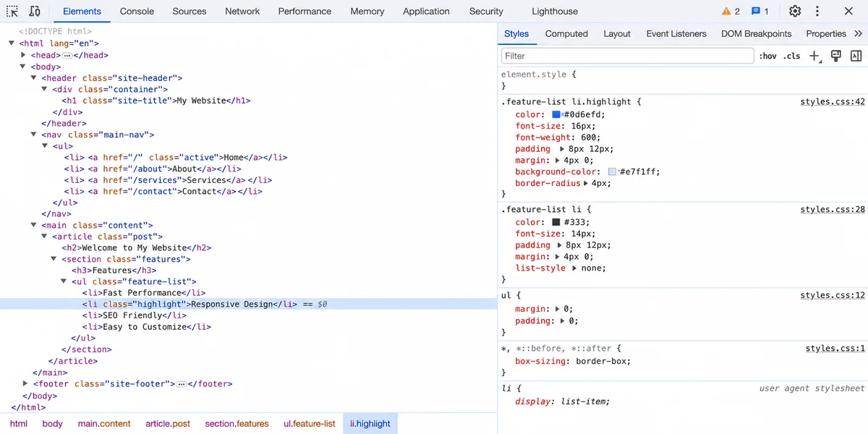The width and height of the screenshot is (868, 434).
Task: Collapse the main content node
Action: 34,225
